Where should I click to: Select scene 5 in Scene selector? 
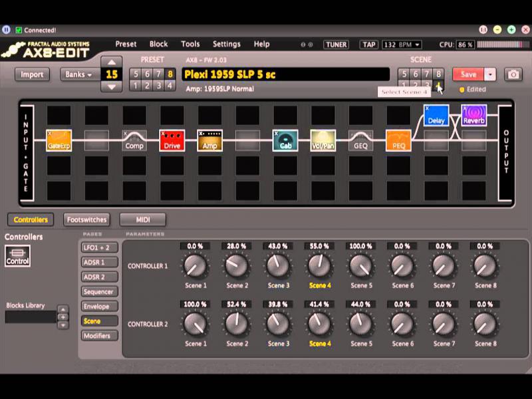[404, 74]
